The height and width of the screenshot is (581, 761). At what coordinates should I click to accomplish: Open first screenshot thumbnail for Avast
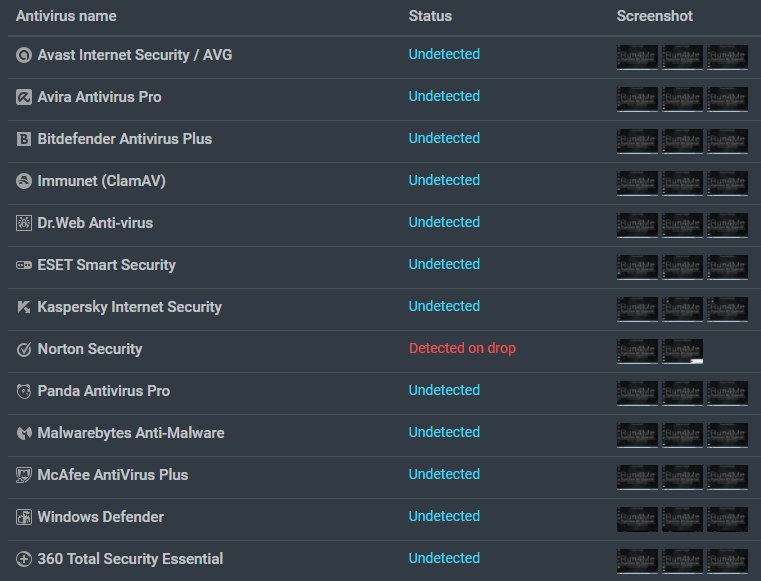pos(637,56)
